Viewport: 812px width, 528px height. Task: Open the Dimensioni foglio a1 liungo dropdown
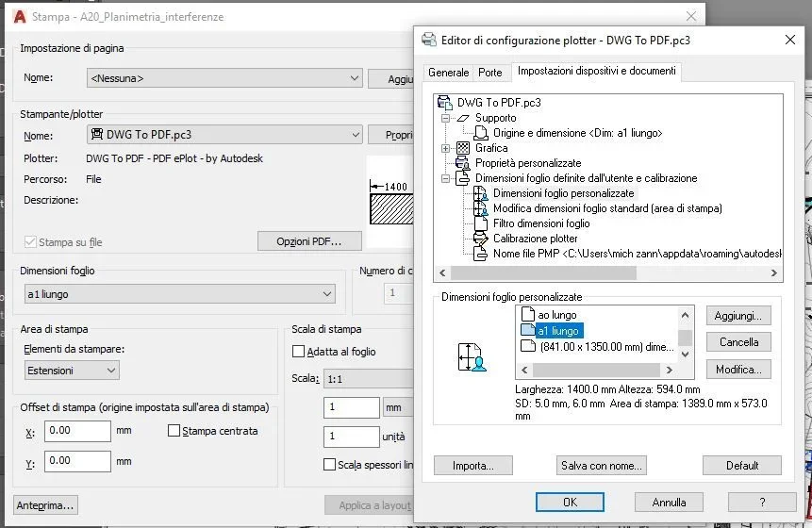pyautogui.click(x=180, y=294)
